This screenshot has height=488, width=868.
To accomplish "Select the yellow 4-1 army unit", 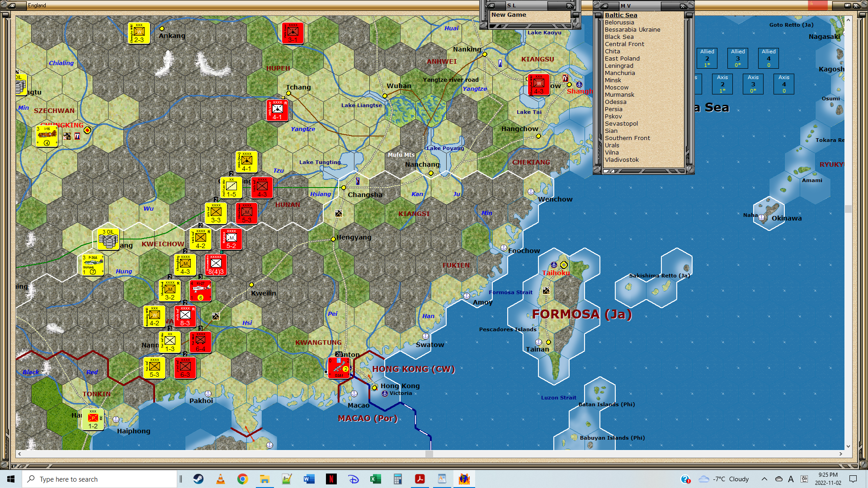I will [x=246, y=162].
